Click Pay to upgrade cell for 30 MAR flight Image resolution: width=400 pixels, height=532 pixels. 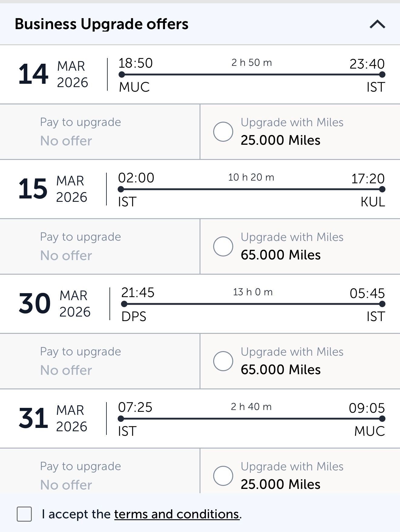[100, 361]
